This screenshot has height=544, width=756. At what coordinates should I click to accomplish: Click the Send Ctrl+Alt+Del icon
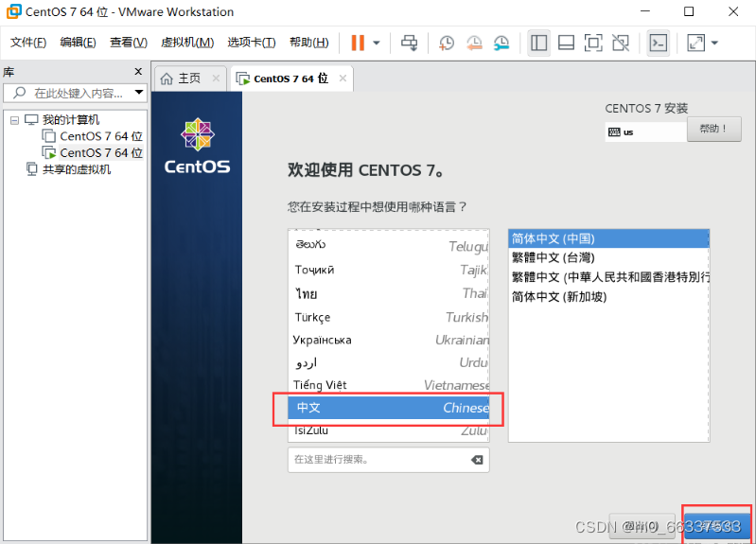[x=410, y=43]
